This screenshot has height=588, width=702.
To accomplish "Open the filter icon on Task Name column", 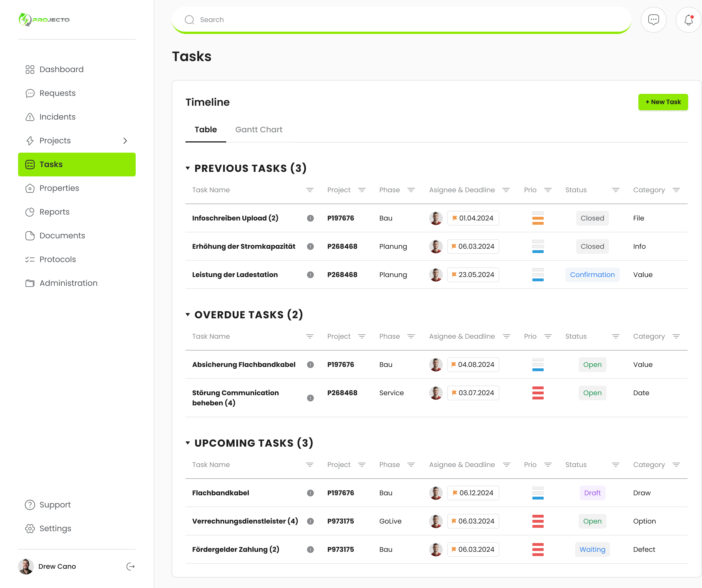I will tap(310, 190).
